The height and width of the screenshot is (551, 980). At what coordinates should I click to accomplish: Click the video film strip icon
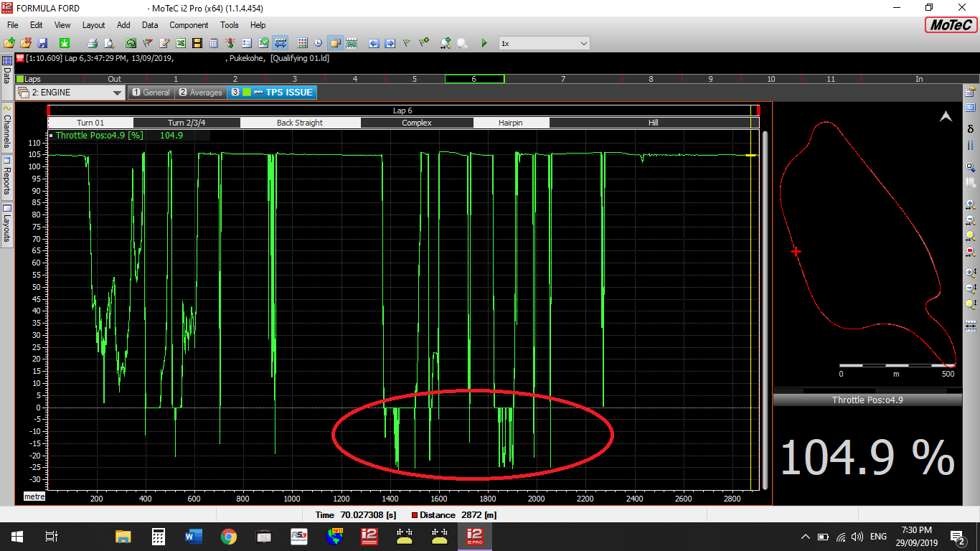tap(197, 43)
